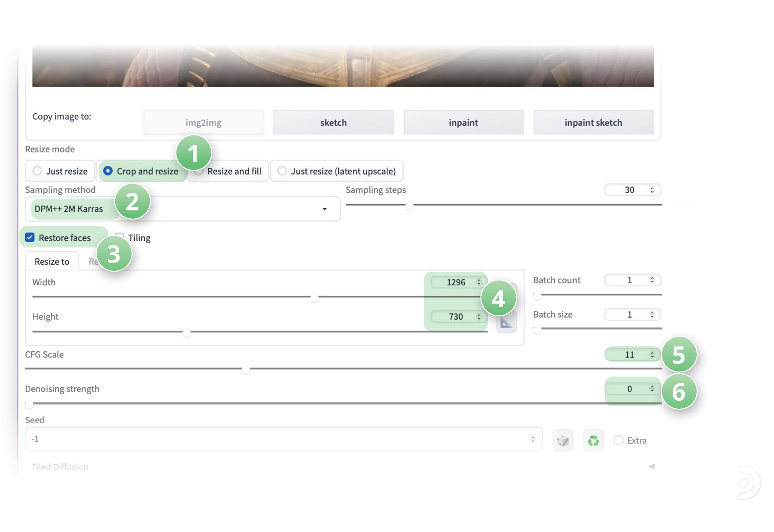
Task: Click the Sampling steps stepper arrows
Action: pos(652,190)
